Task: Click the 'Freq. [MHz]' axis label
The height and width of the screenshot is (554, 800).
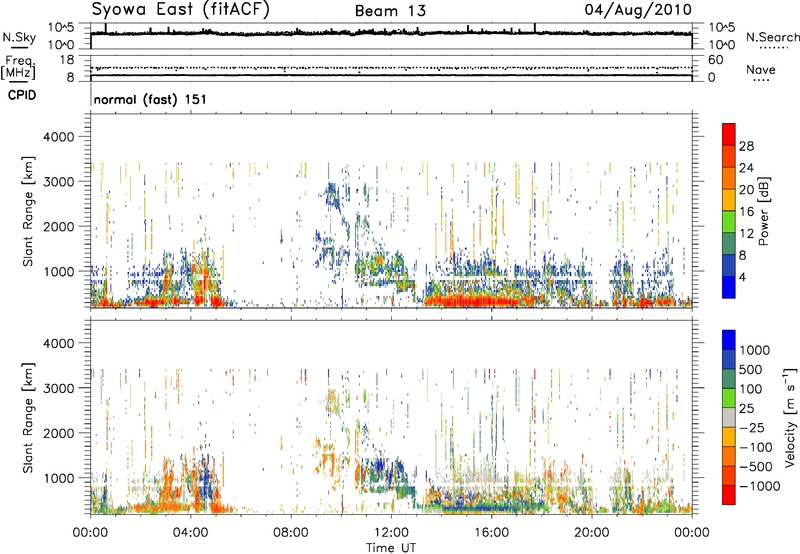Action: 18,67
